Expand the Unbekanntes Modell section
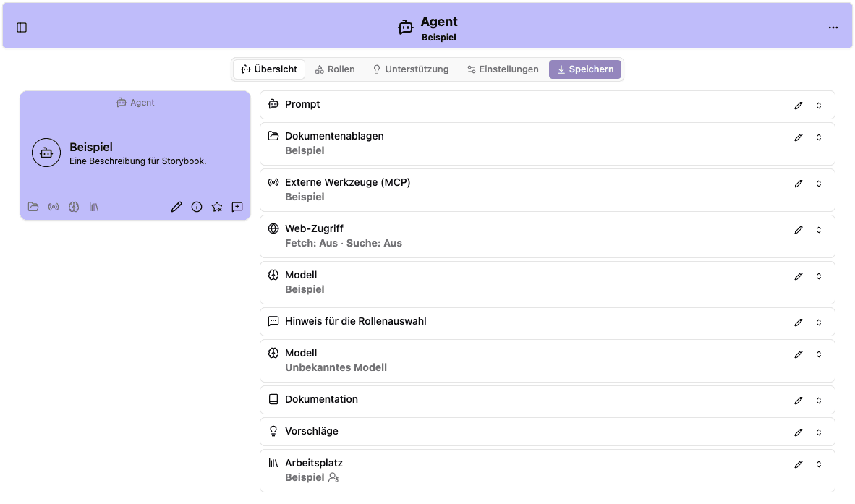The image size is (855, 504). [818, 354]
